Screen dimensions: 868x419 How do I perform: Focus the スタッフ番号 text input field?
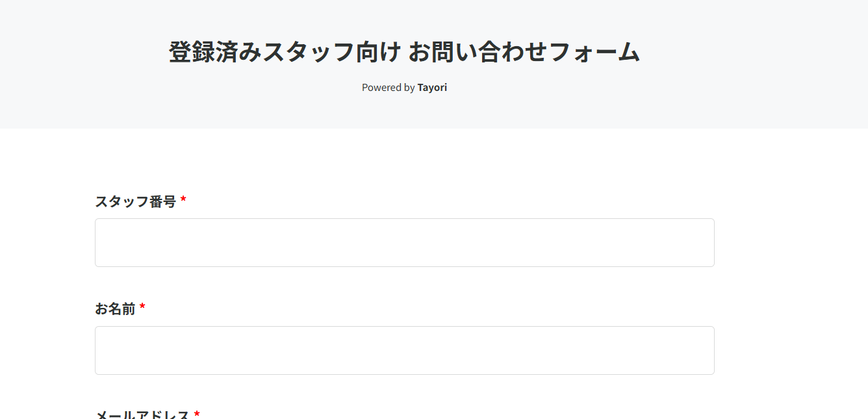coord(404,242)
